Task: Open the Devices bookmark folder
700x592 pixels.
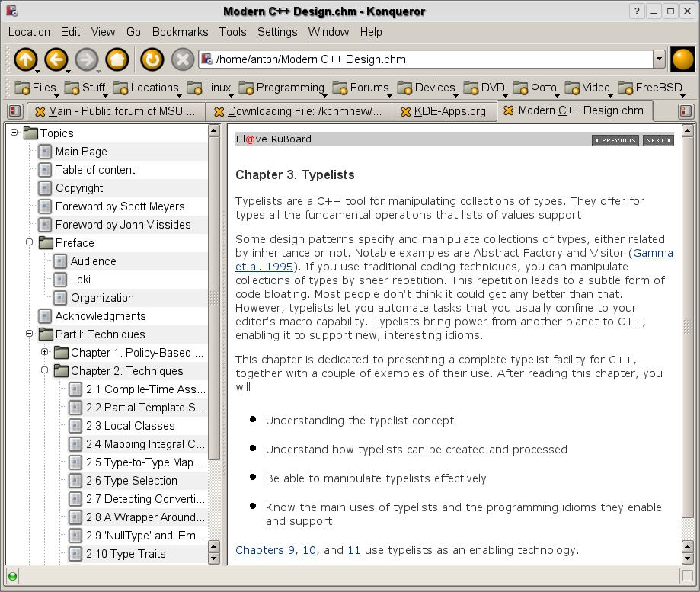Action: (427, 88)
